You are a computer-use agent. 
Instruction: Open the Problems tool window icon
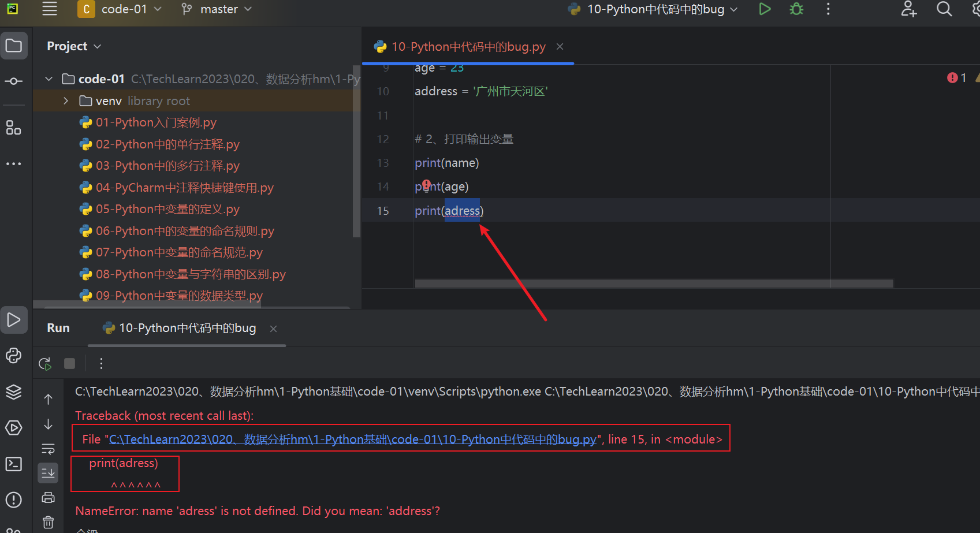tap(14, 500)
